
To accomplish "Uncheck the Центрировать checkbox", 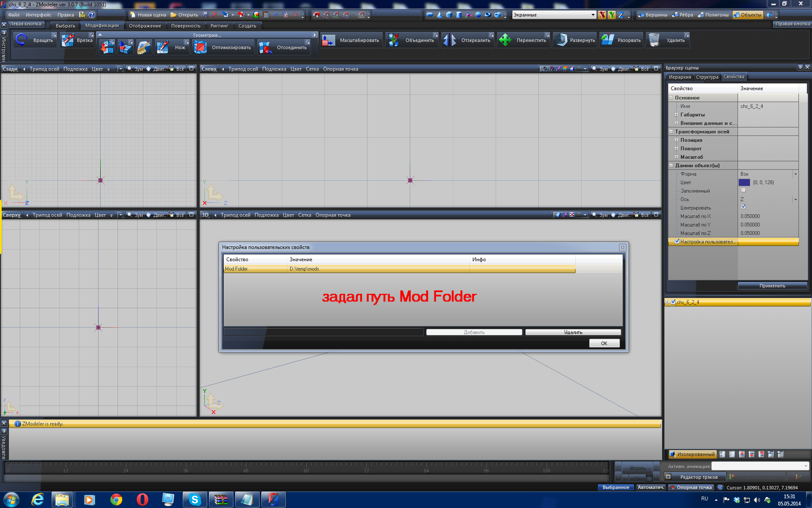I will click(743, 207).
